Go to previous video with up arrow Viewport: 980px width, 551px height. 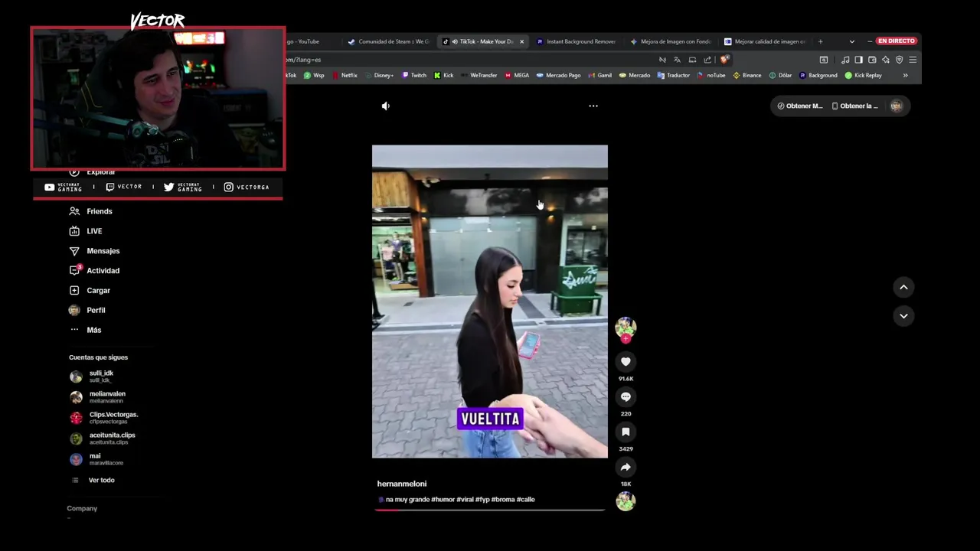[x=903, y=287]
